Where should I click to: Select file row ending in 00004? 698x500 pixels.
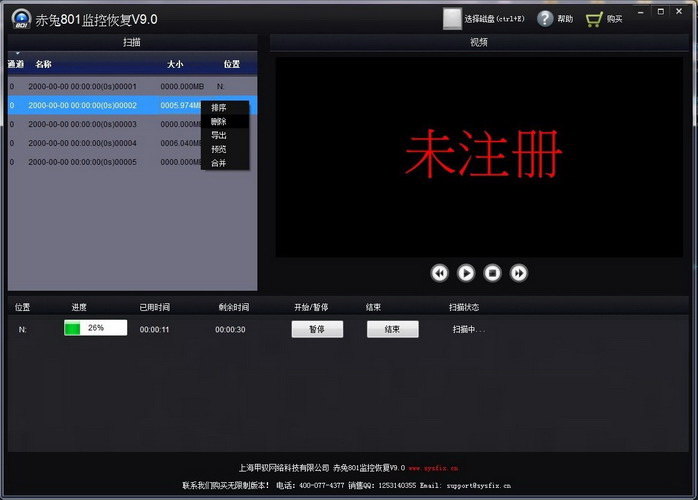tap(132, 143)
